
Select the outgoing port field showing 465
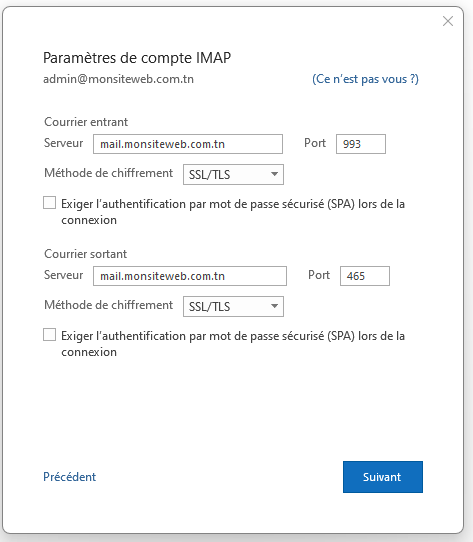pos(365,276)
